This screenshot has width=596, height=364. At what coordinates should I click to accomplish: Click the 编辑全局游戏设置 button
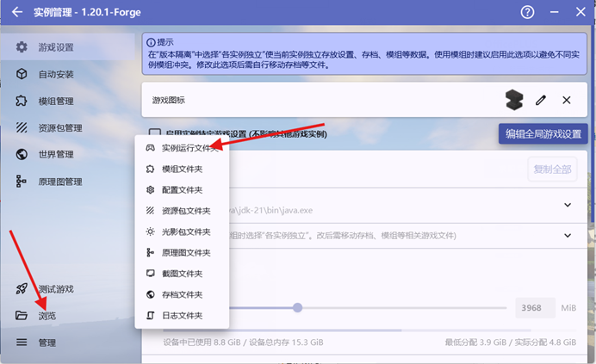(x=543, y=134)
